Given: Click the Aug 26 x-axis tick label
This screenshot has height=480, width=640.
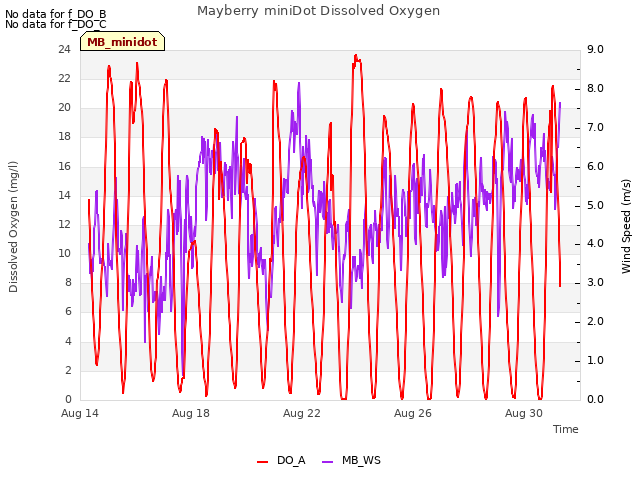Looking at the screenshot, I should (413, 413).
